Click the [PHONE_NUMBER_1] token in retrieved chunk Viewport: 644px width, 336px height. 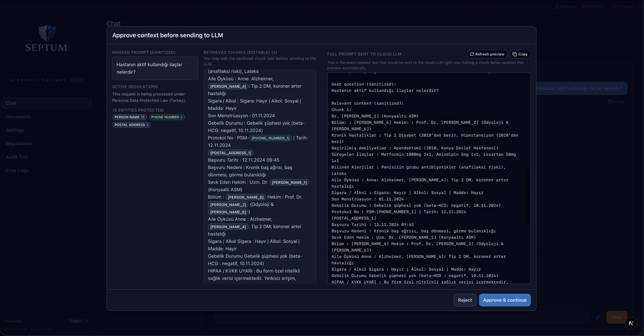[271, 138]
